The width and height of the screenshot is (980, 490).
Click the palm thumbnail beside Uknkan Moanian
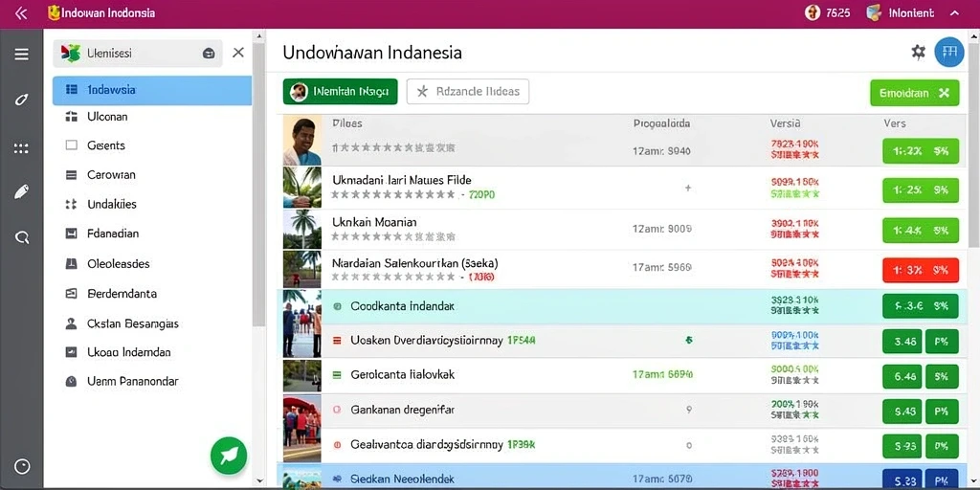pos(301,229)
